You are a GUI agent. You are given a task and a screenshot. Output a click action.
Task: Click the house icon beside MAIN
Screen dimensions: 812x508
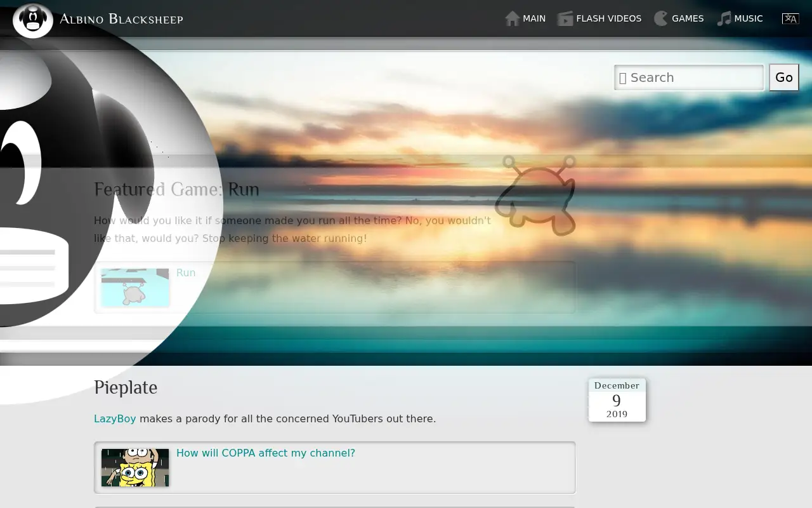[x=513, y=18]
